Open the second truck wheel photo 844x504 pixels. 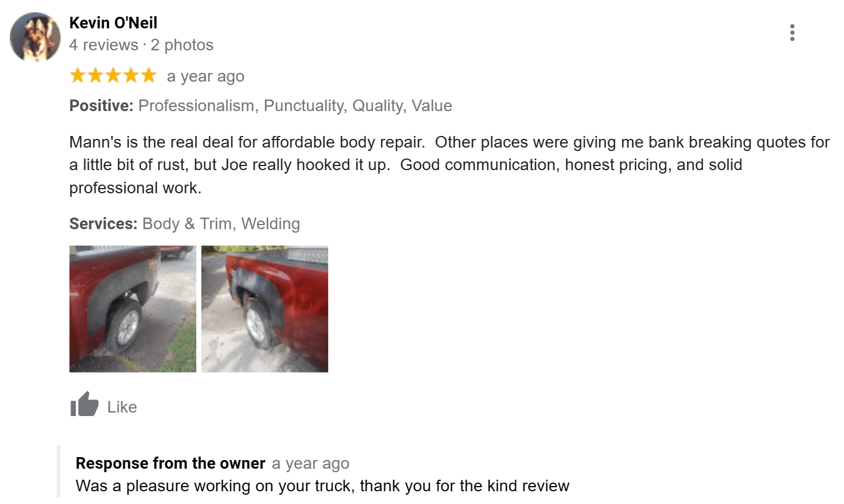click(265, 308)
